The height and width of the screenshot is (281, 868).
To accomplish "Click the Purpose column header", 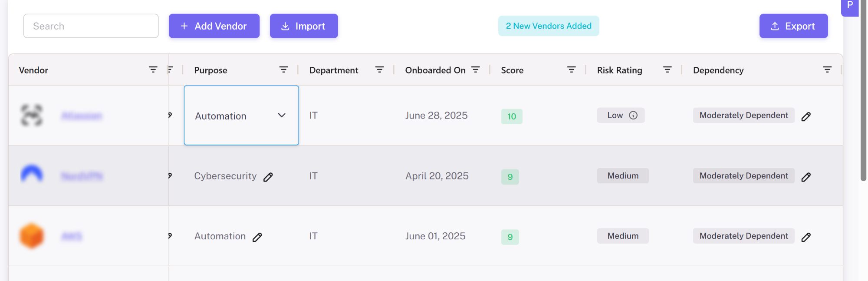I will point(210,70).
